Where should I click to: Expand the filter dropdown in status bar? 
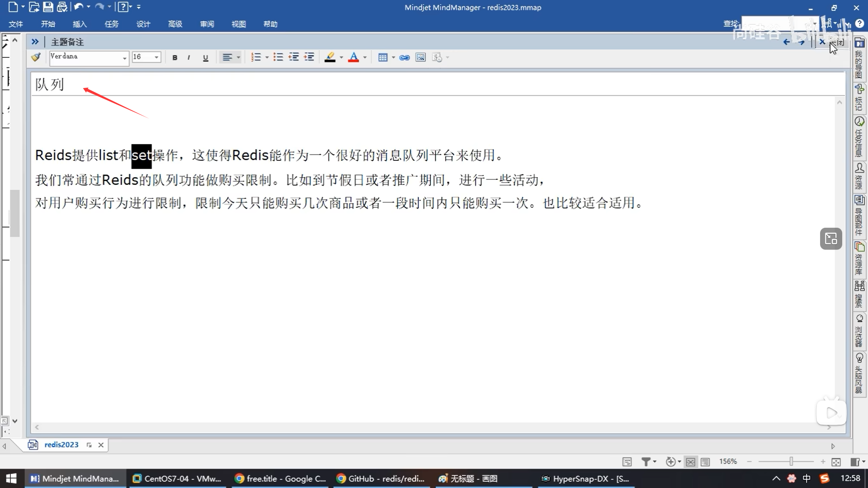[x=654, y=461]
